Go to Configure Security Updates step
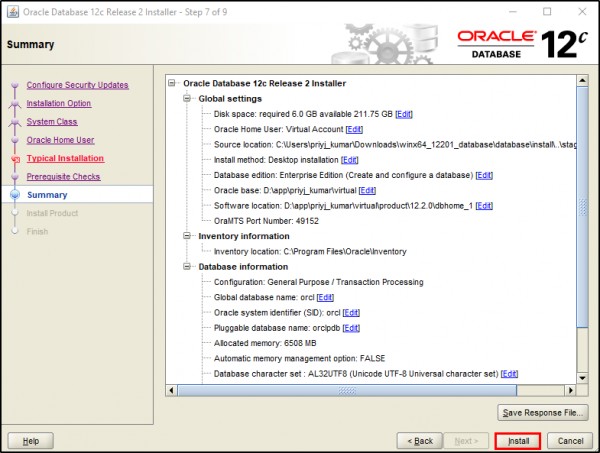600x453 pixels. coord(77,85)
